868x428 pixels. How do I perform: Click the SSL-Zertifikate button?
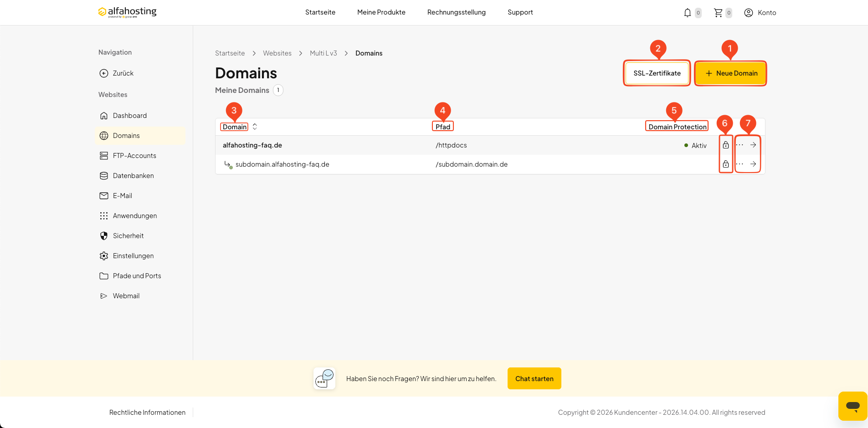[657, 73]
